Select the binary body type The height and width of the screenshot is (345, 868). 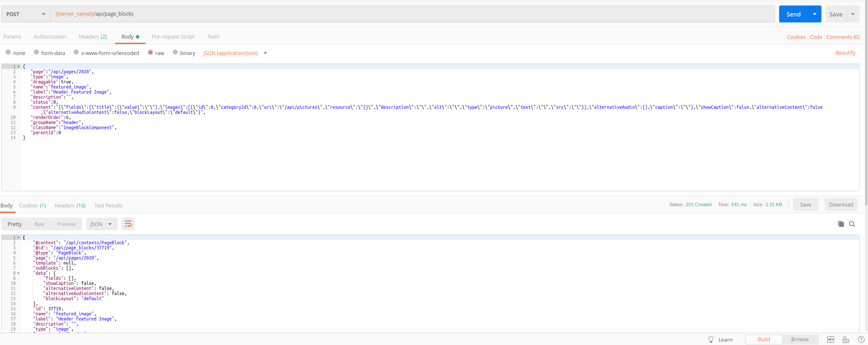175,52
